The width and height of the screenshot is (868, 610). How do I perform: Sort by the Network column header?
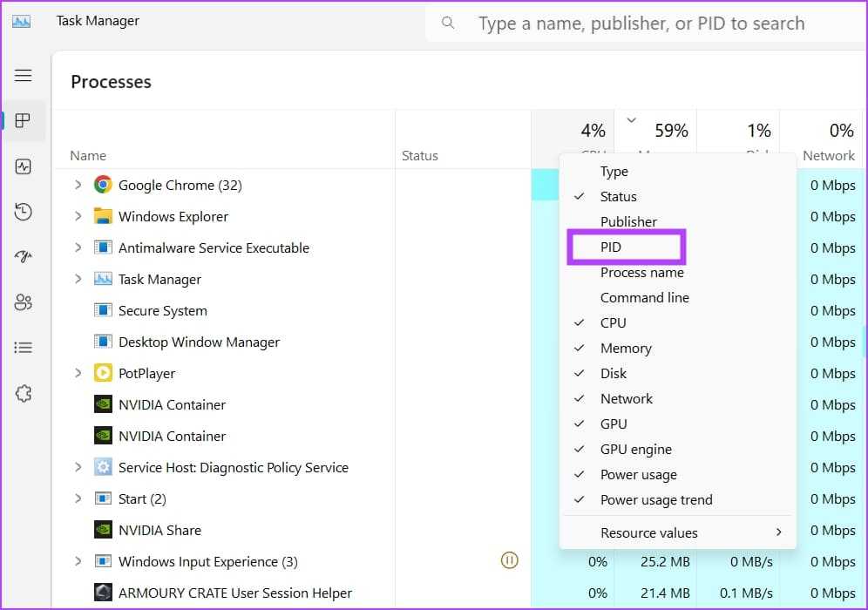(828, 155)
